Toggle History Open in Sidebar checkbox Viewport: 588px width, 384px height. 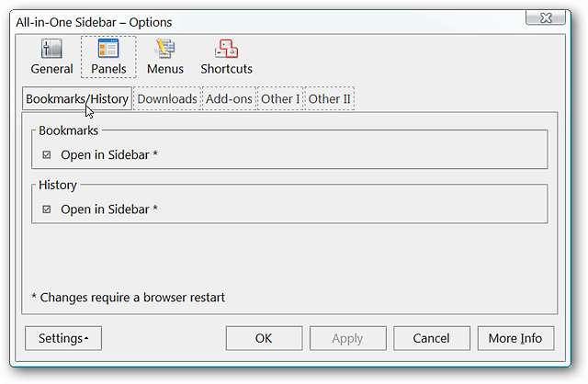coord(47,209)
